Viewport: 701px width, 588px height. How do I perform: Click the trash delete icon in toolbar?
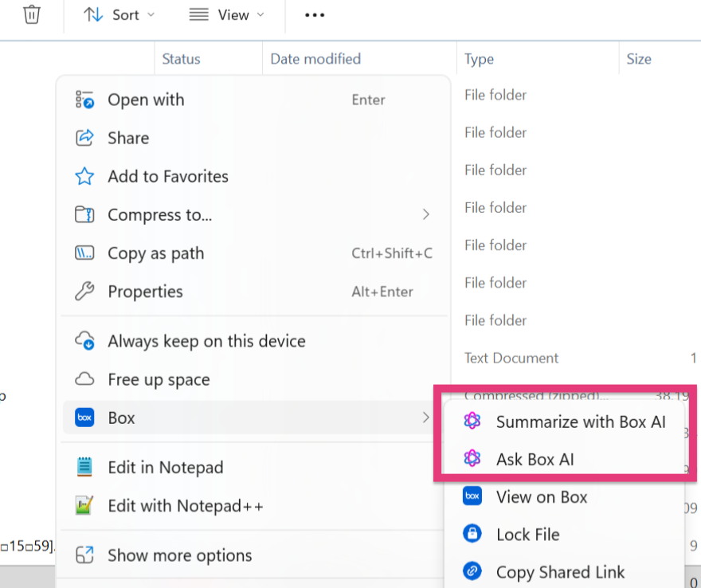click(x=32, y=14)
